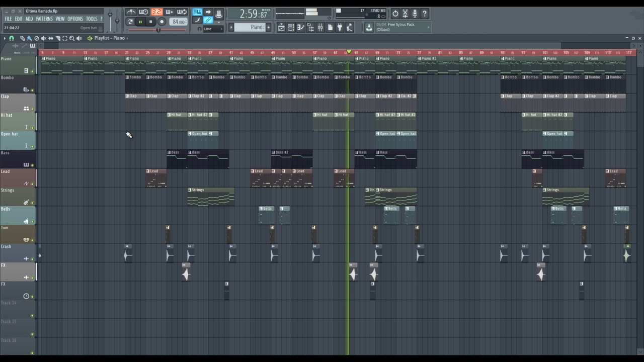
Task: Mute the Bass track green light
Action: tap(33, 165)
